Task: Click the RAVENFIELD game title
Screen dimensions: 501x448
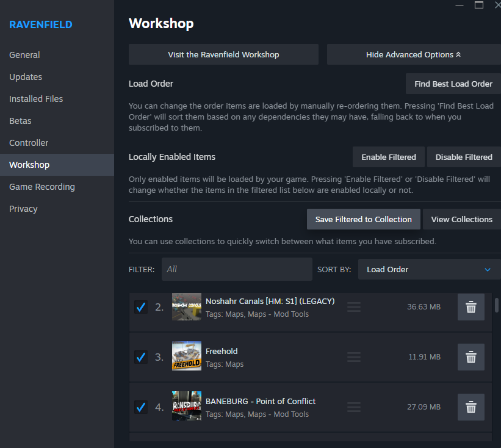Action: [x=40, y=24]
